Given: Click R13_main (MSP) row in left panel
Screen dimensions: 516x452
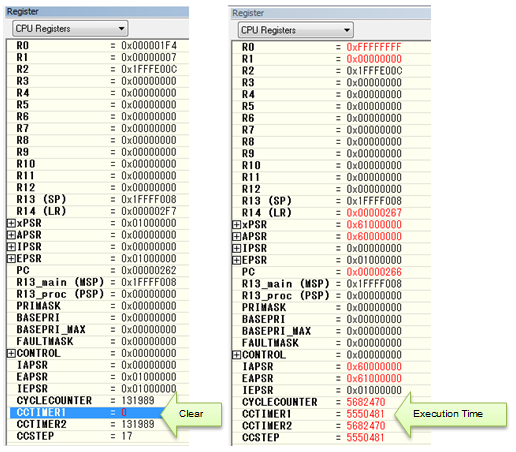Looking at the screenshot, I should pos(97,283).
